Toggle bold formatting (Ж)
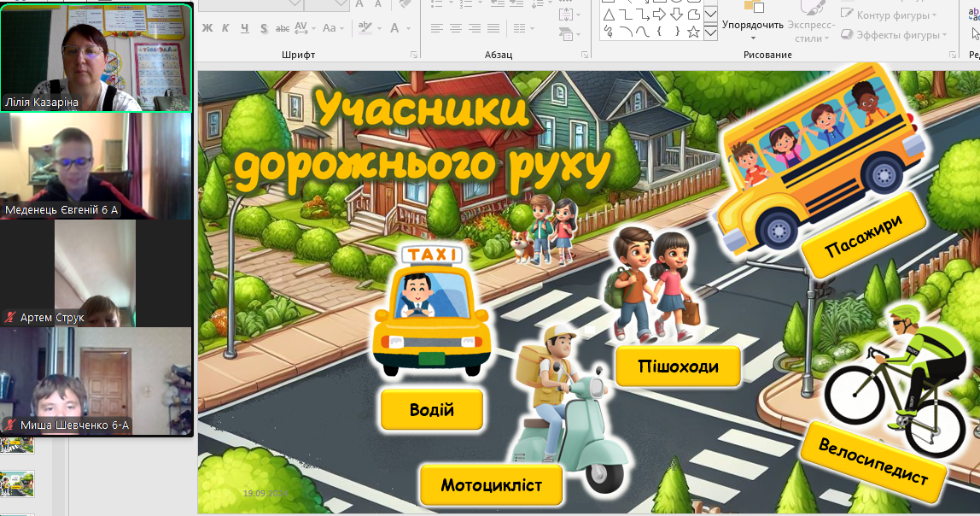 (x=207, y=28)
